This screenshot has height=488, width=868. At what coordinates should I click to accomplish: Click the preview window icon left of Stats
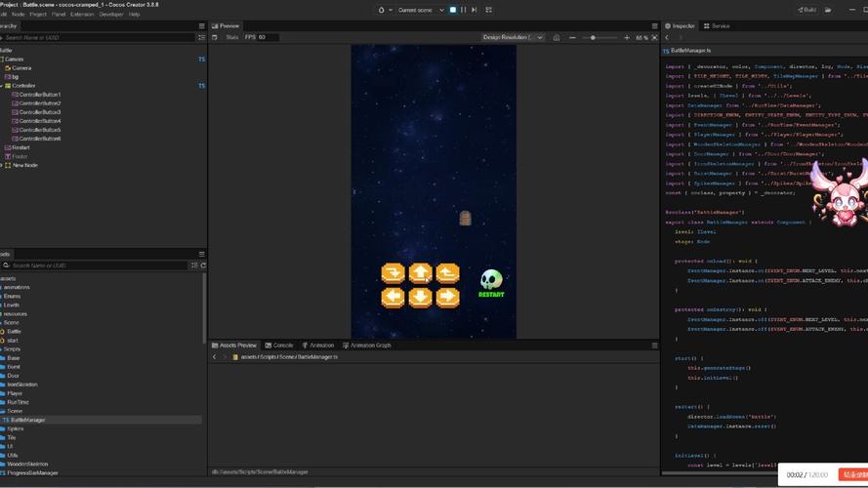click(215, 38)
